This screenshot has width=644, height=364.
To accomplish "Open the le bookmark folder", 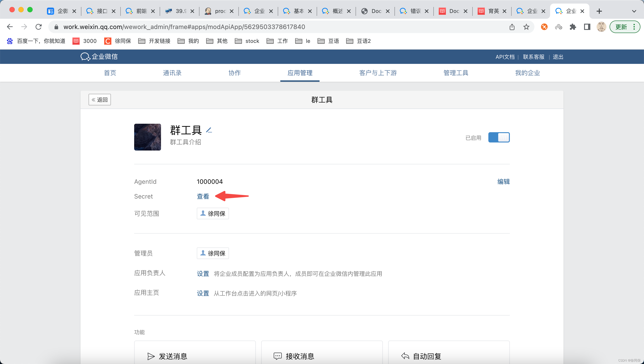I will [x=303, y=41].
